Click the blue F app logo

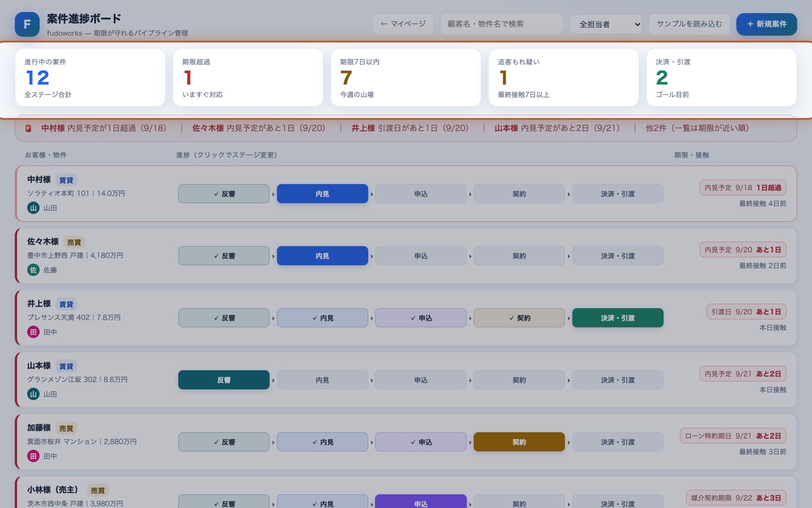[27, 24]
